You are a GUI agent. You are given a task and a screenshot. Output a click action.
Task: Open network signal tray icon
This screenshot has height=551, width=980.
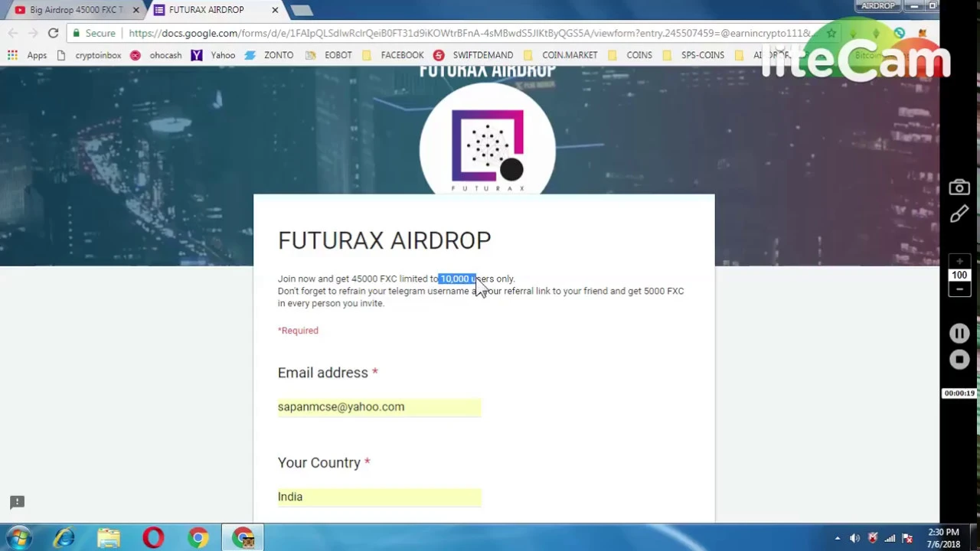point(890,538)
